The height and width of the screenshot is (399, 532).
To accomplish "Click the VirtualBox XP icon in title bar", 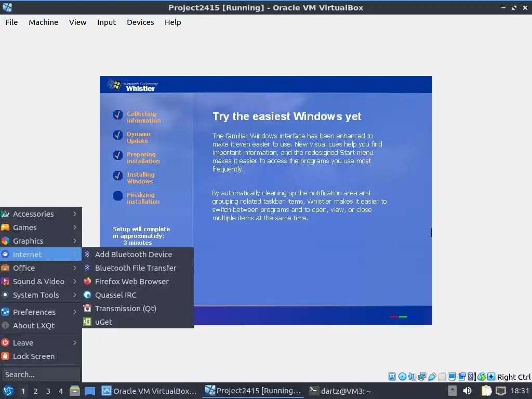I will 7,7.
